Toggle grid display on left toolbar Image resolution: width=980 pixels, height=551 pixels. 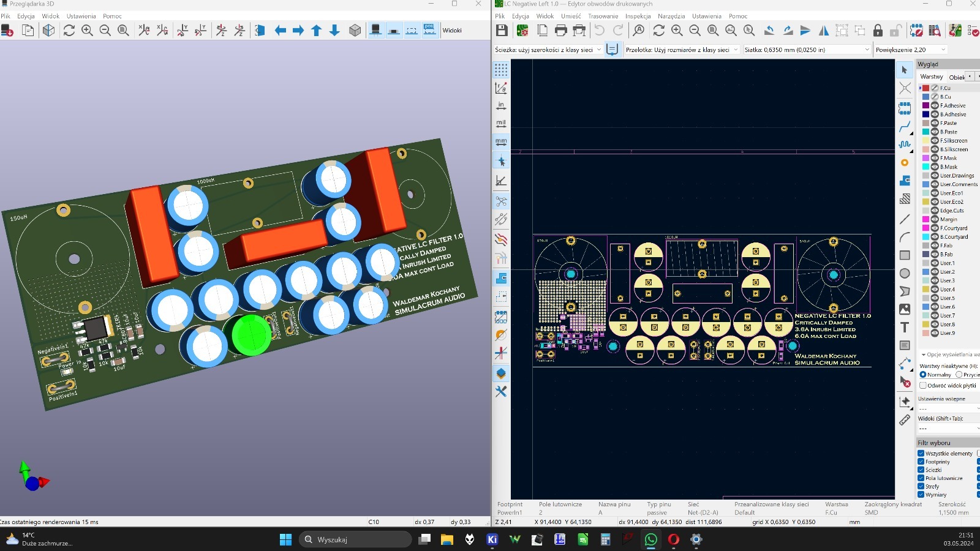(x=501, y=70)
